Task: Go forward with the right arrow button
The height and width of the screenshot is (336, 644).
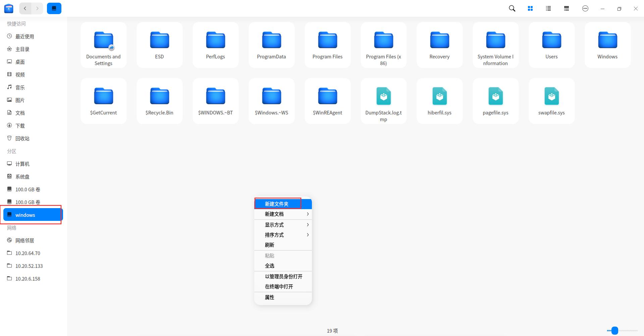Action: [x=37, y=8]
